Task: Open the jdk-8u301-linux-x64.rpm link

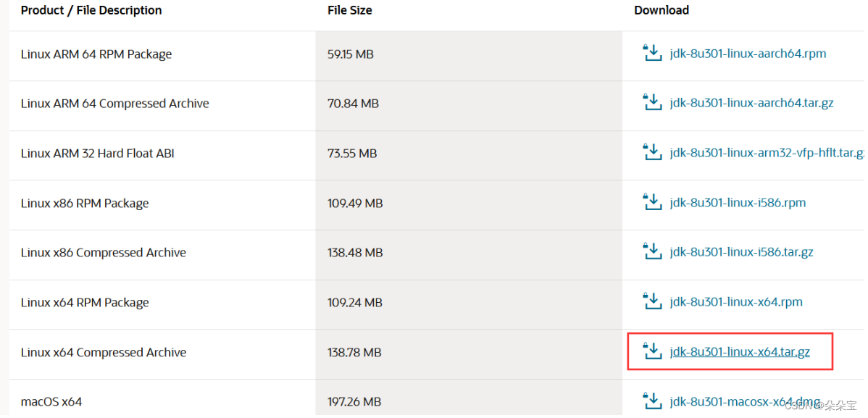Action: click(736, 302)
